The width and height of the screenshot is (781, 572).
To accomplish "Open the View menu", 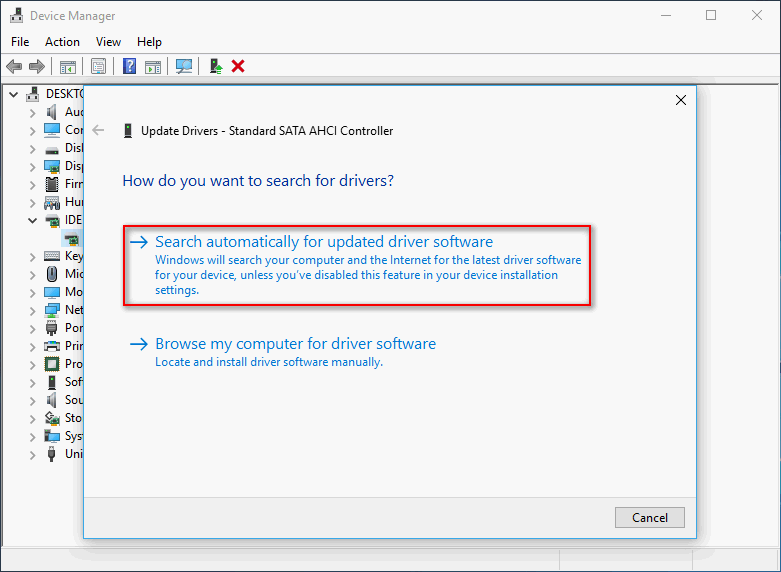I will 108,42.
